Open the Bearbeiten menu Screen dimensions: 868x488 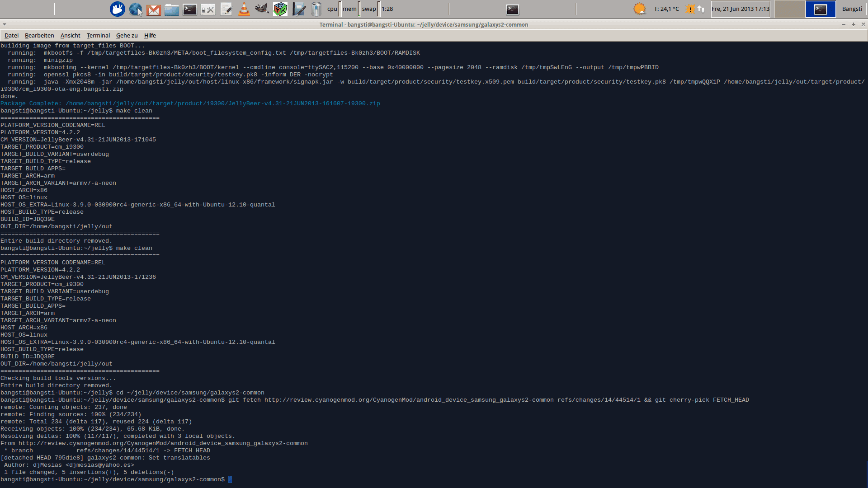pyautogui.click(x=39, y=35)
